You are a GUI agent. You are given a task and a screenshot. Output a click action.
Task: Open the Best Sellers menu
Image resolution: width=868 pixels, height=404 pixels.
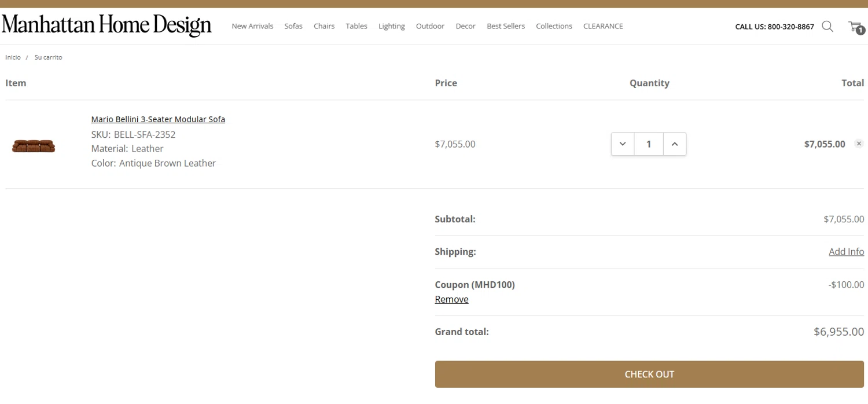click(506, 26)
